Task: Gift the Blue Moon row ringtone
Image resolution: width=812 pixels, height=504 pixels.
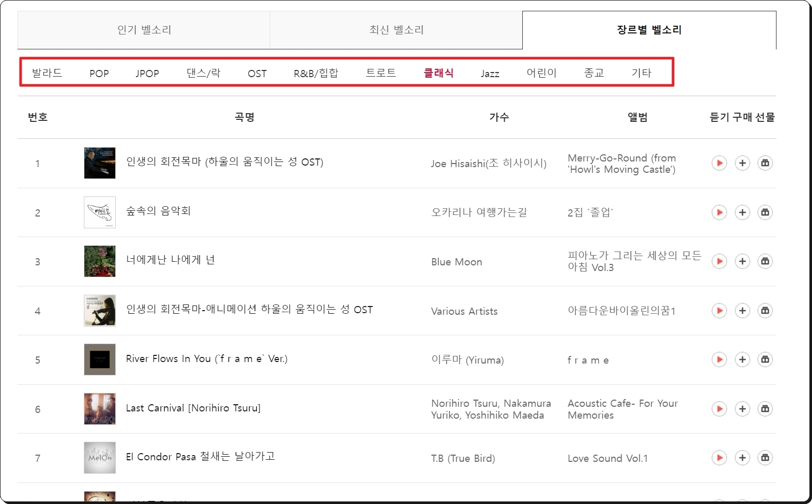Action: click(x=765, y=261)
